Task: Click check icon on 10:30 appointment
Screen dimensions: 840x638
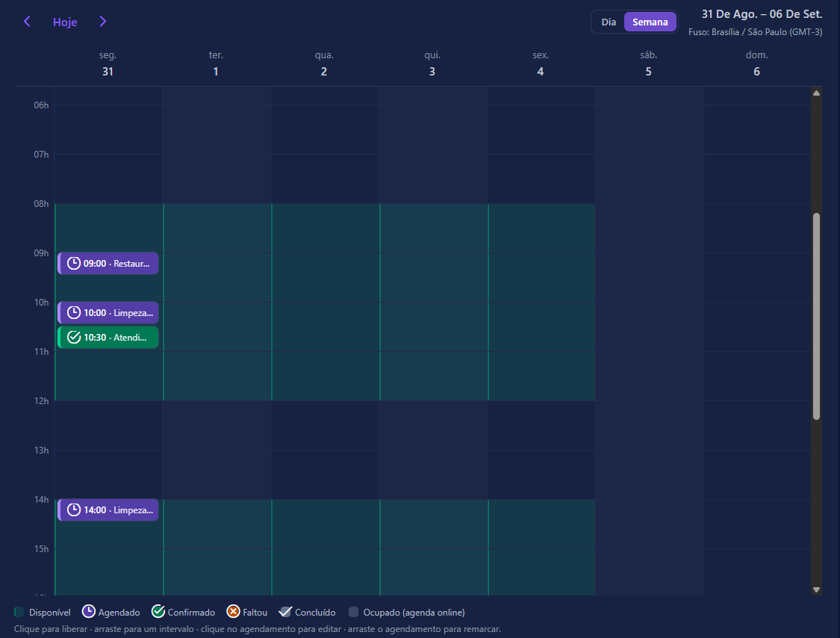Action: point(74,337)
